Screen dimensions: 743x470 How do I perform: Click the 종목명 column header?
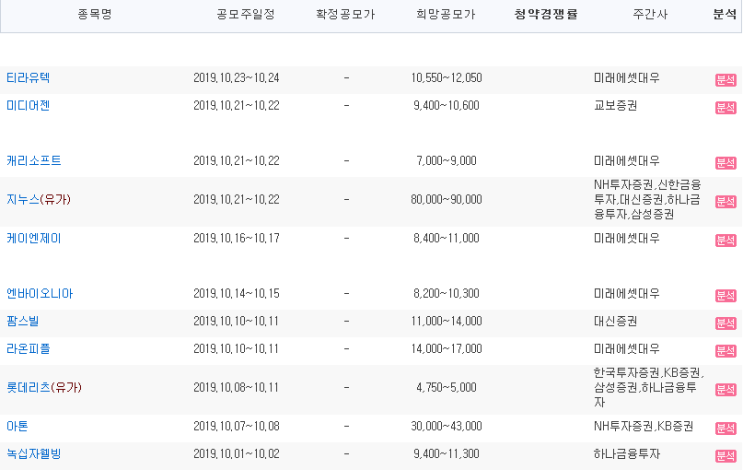click(x=95, y=14)
